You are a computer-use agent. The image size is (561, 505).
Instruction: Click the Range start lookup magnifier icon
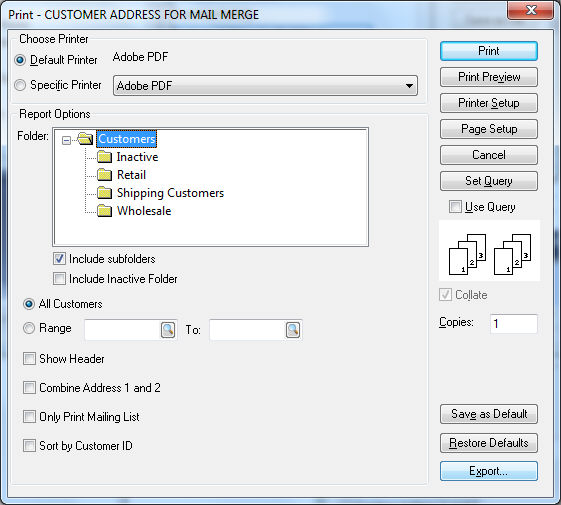coord(168,330)
